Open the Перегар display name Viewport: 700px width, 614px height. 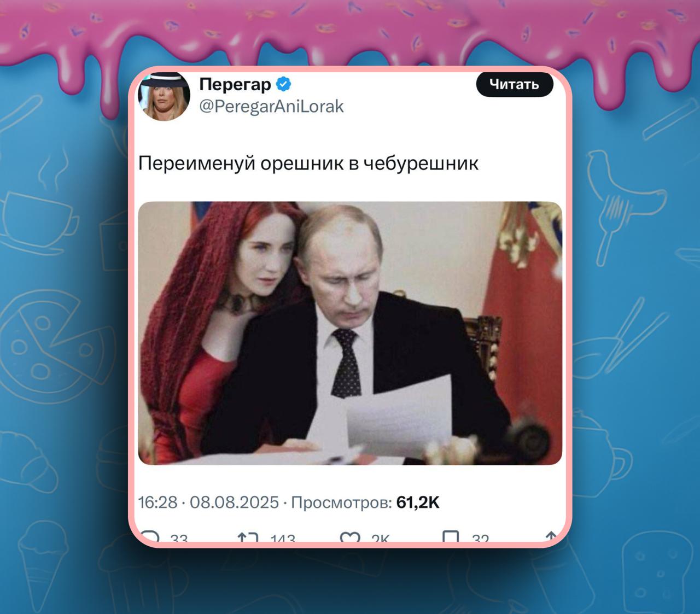click(235, 84)
